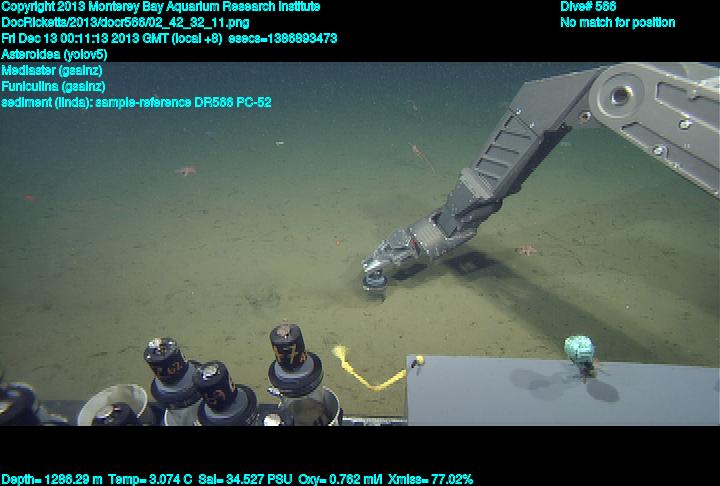Click the Dive# 566 label
The height and width of the screenshot is (486, 720).
[588, 6]
